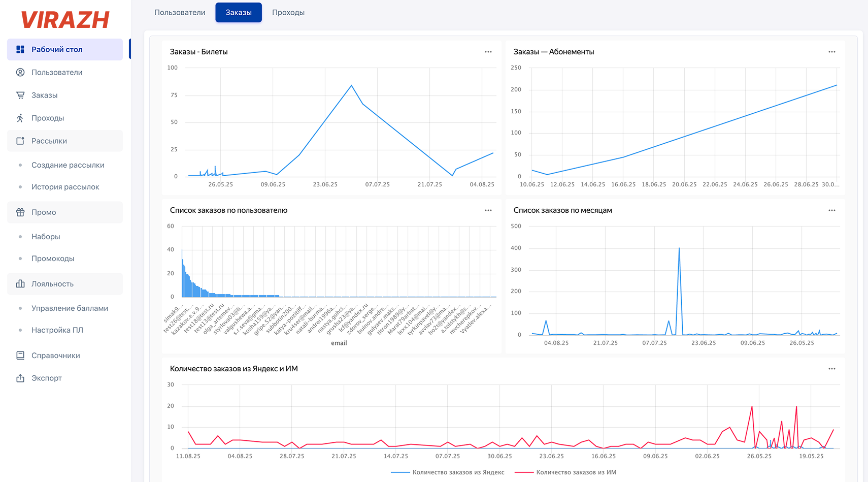Open options menu of Заказы - Билеты chart
This screenshot has width=868, height=482.
coord(488,52)
